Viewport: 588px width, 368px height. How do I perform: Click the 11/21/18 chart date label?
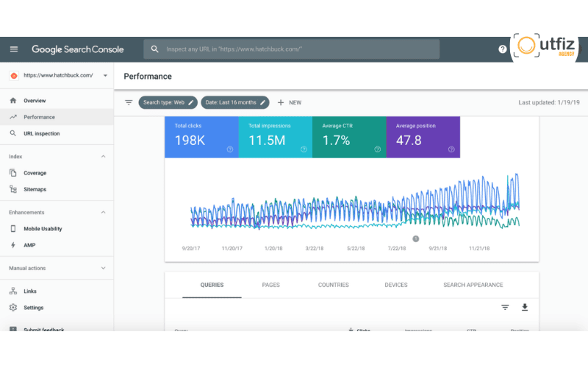pos(479,248)
